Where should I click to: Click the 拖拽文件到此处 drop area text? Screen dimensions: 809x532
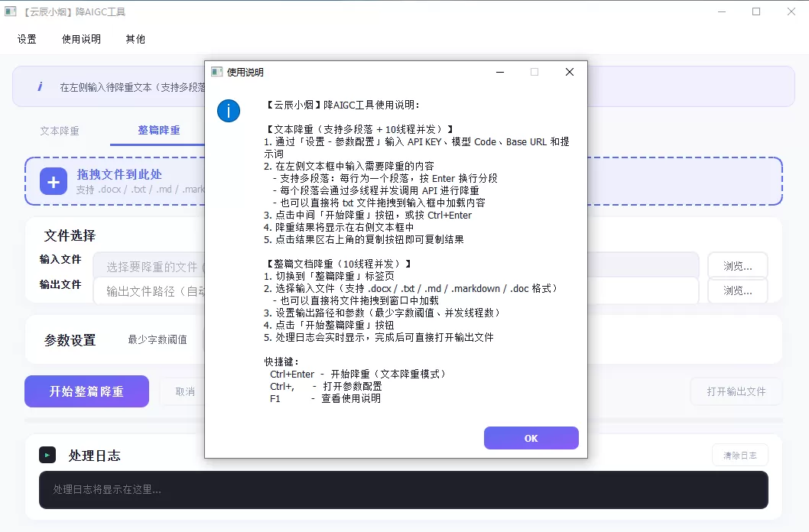pos(119,174)
